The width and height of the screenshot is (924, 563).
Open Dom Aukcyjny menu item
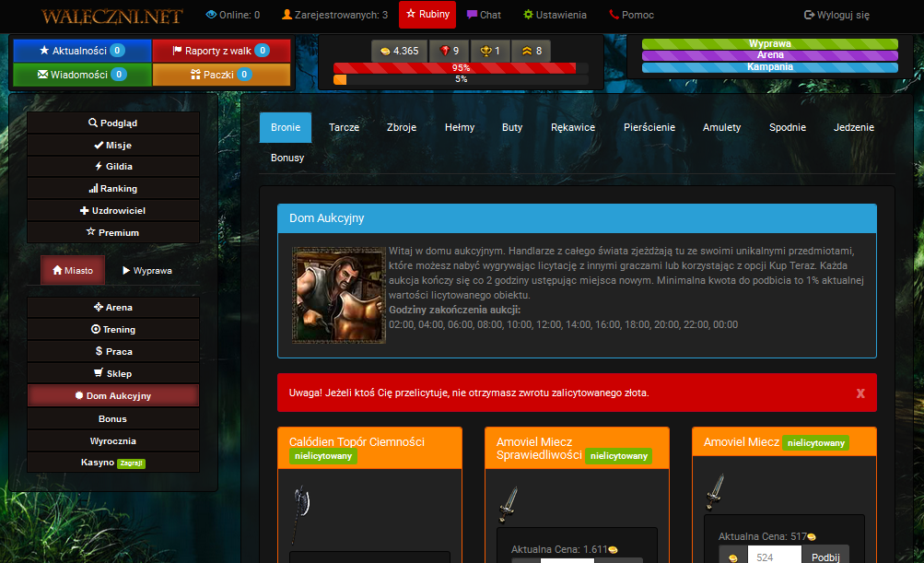113,395
